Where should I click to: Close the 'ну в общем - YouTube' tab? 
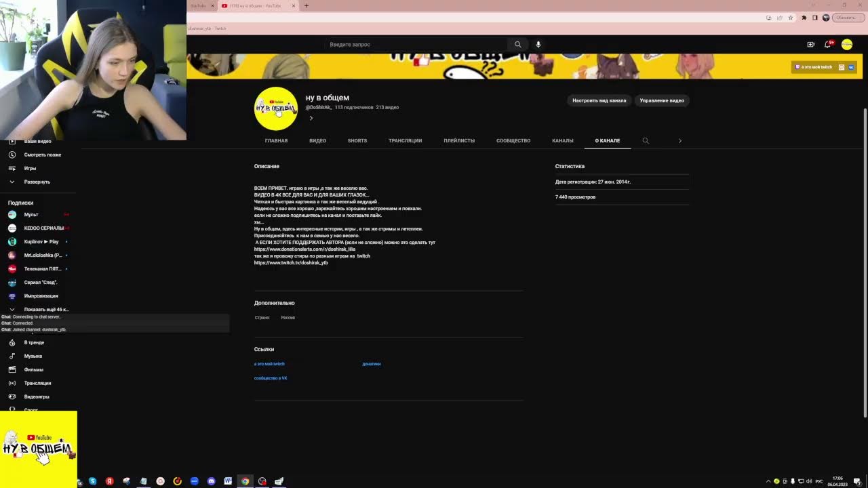294,5
